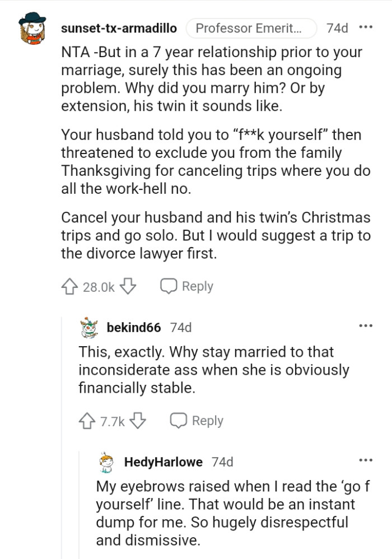Upvote bekind66's comment
This screenshot has width=392, height=559.
tap(88, 421)
